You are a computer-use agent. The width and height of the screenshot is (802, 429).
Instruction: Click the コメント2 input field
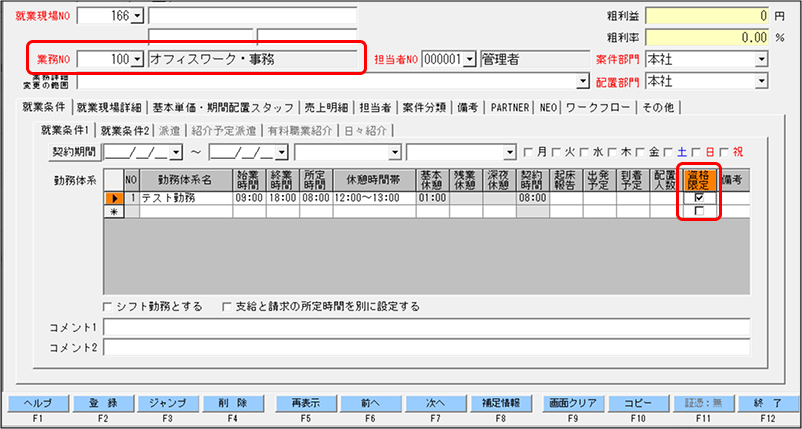coord(427,347)
